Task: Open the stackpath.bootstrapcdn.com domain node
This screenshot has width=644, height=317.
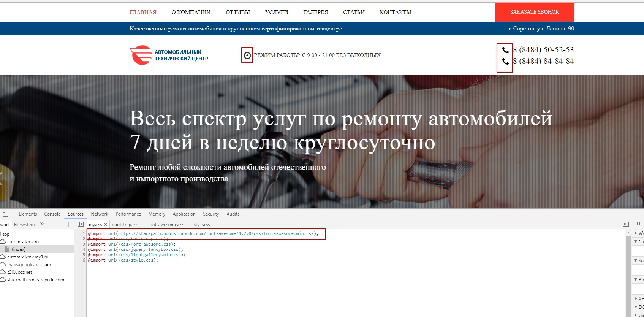Action: tap(35, 280)
